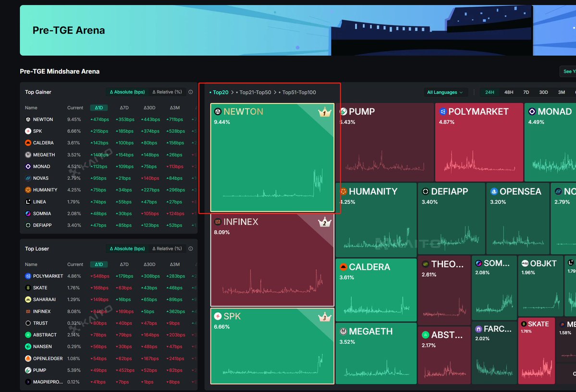Click the crown rank 2 badge on INFINEX tile
576x392 pixels.
pos(324,223)
